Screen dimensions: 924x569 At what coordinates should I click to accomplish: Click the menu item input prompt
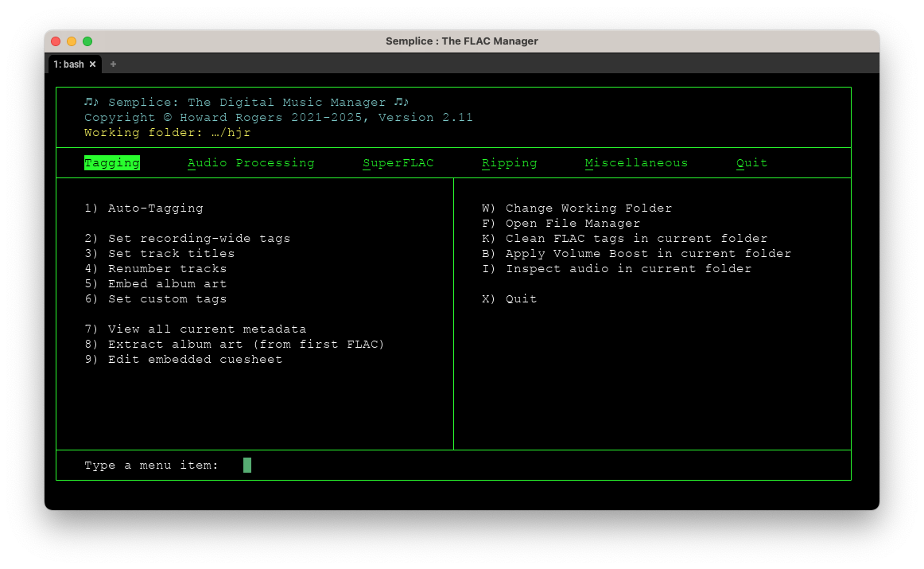(246, 465)
